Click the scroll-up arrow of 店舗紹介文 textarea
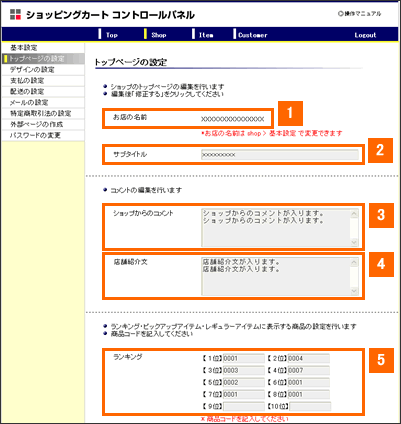Viewport: 401px width, 424px height. point(354,262)
